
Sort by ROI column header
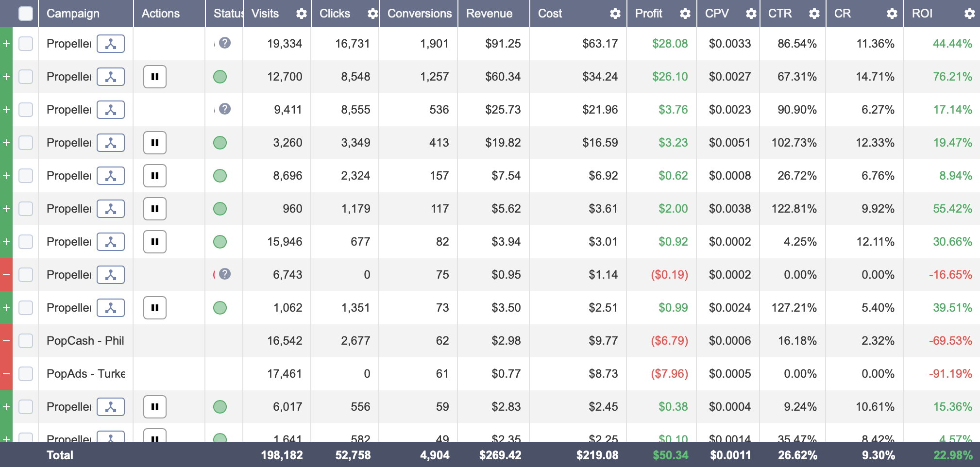coord(922,14)
